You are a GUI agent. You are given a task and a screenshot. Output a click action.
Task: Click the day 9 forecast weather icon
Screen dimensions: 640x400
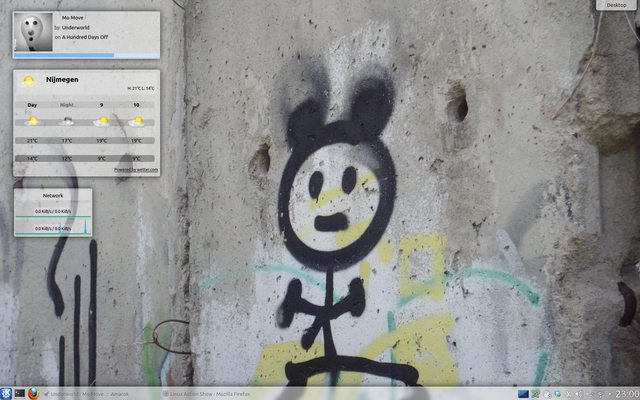[101, 121]
